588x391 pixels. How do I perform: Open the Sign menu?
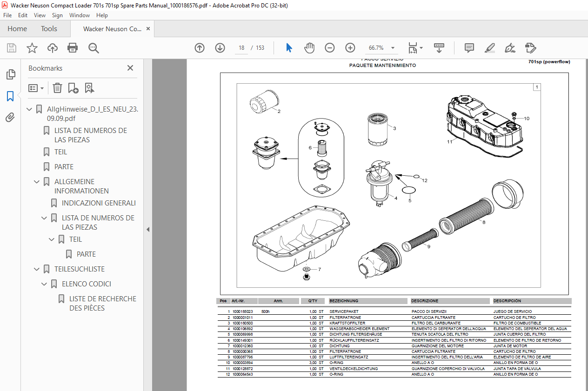pos(57,15)
